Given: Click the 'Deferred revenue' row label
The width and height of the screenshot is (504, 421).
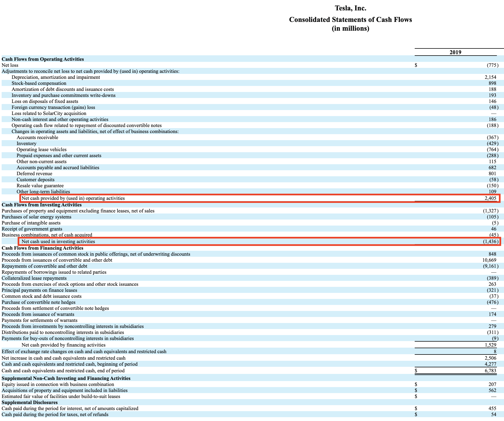Looking at the screenshot, I should [35, 174].
